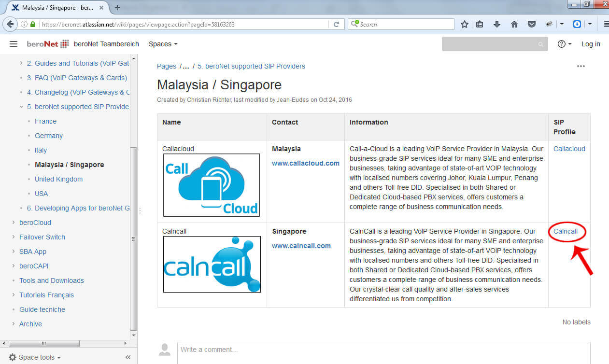Open the Callacloud SIP profile link

[x=569, y=149]
